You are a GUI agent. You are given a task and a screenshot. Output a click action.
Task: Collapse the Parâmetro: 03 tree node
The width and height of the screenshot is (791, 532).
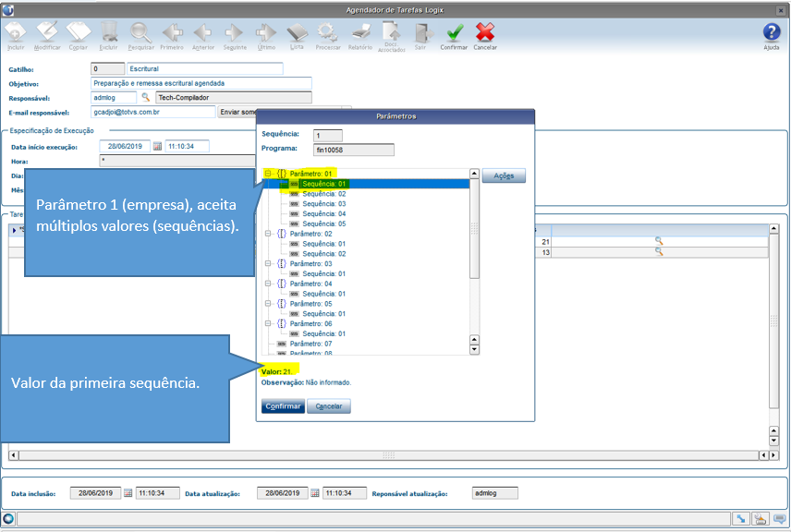coord(268,263)
